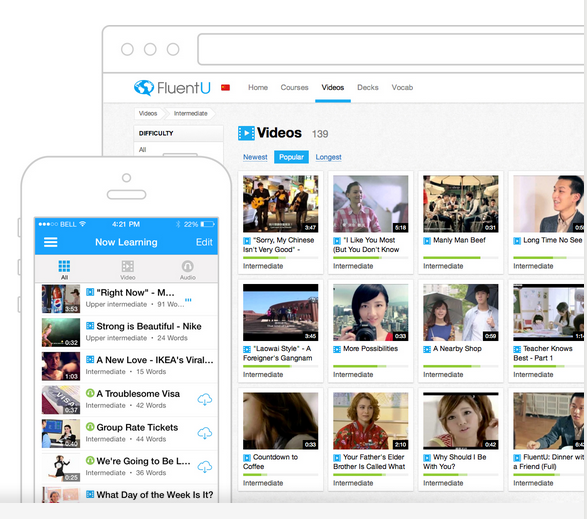Sort videos by Popular
Screen dimensions: 587x519
point(291,157)
